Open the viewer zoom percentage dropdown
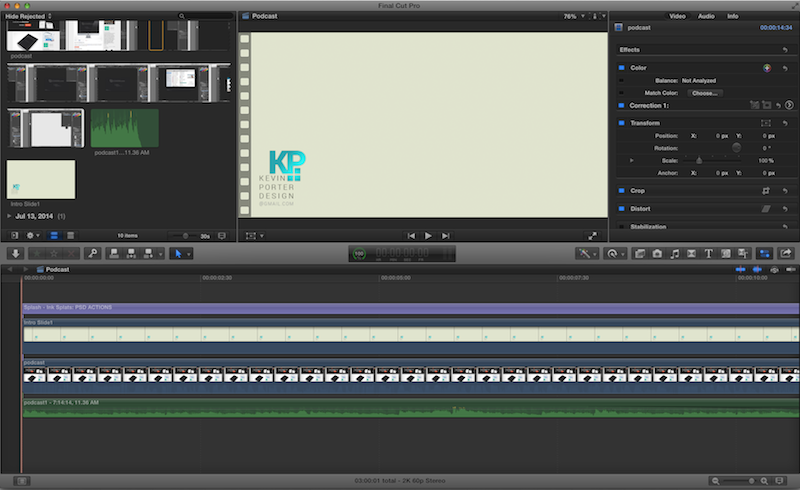Screen dimensions: 800x490 click(574, 16)
